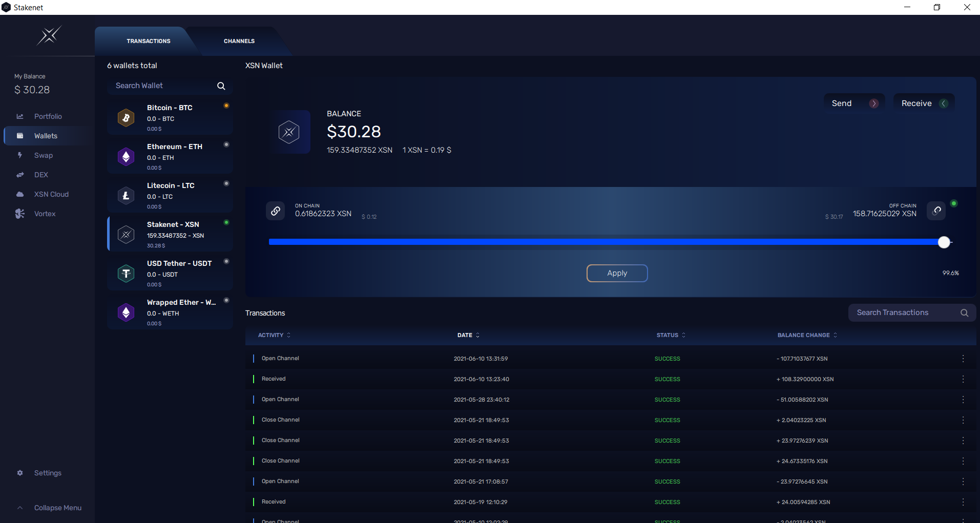This screenshot has width=980, height=523.
Task: Sort transactions by Status
Action: coord(671,335)
